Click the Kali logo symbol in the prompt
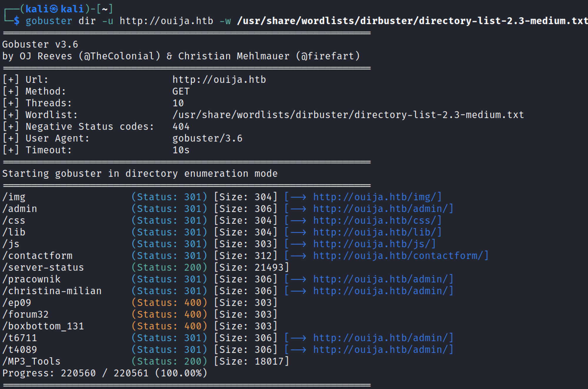 [54, 9]
